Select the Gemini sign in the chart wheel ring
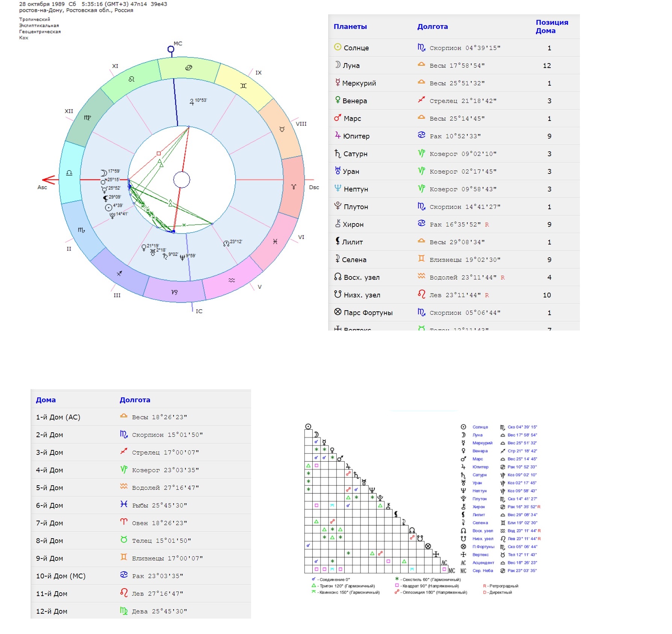Image resolution: width=672 pixels, height=634 pixels. [x=244, y=86]
